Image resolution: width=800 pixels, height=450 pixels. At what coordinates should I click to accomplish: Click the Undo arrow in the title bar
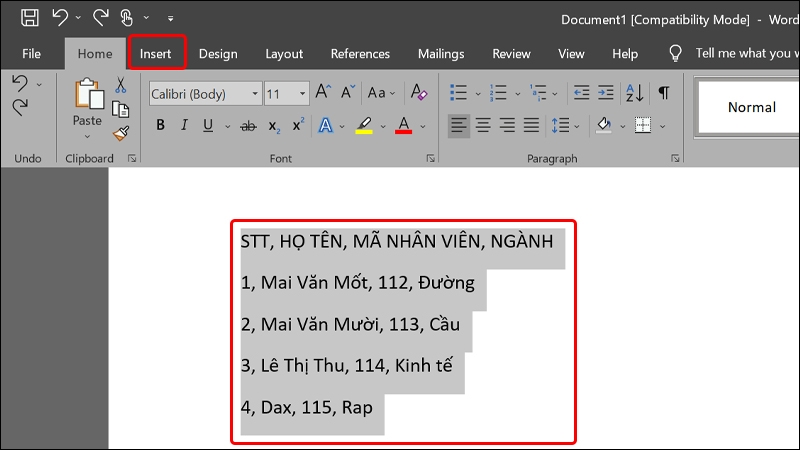(60, 18)
